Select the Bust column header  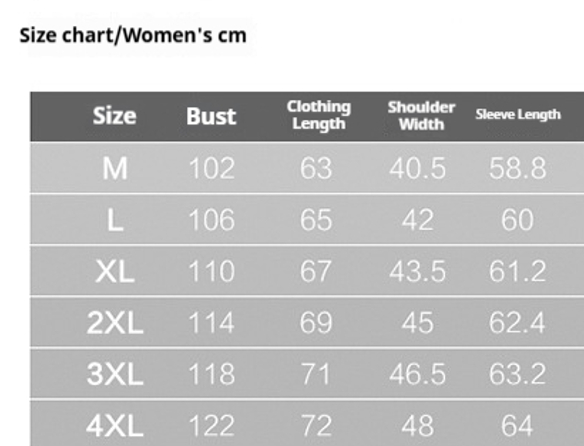point(211,116)
